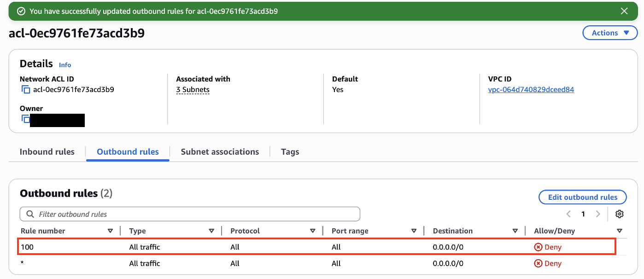This screenshot has height=279, width=644.
Task: Click the Deny icon on rule 100
Action: tap(539, 247)
